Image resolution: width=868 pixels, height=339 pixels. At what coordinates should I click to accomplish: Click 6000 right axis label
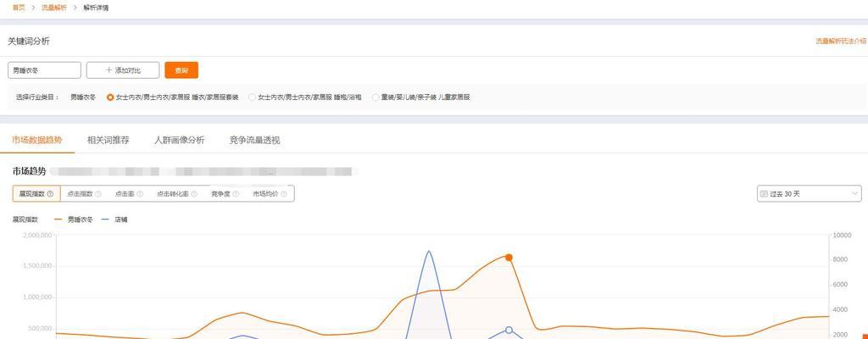point(840,285)
